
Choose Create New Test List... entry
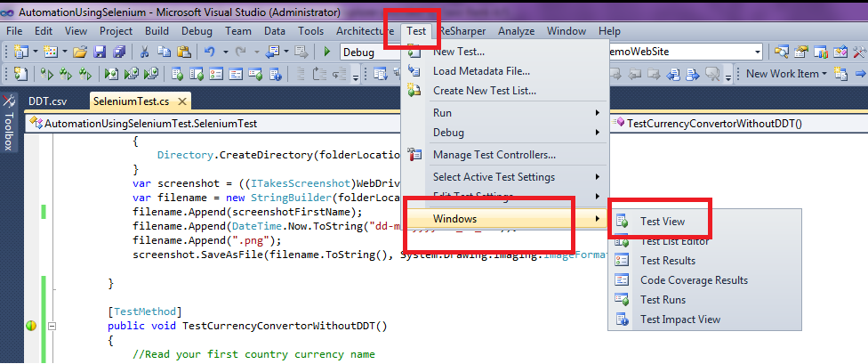[503, 91]
